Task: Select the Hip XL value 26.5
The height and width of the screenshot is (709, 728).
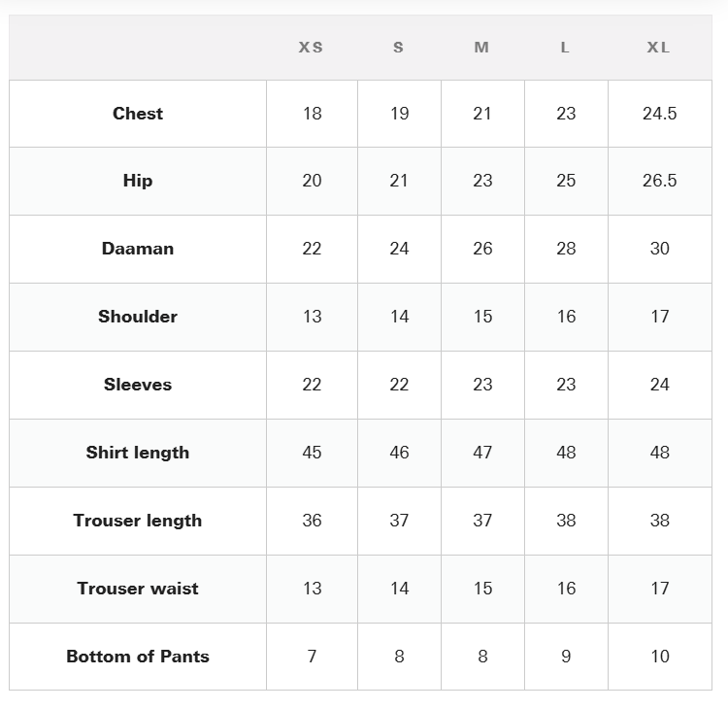Action: click(x=660, y=181)
